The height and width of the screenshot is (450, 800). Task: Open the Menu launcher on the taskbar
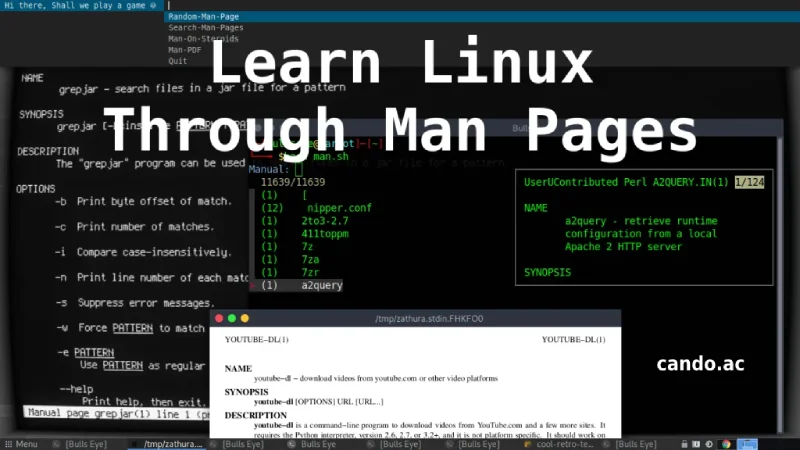point(21,444)
